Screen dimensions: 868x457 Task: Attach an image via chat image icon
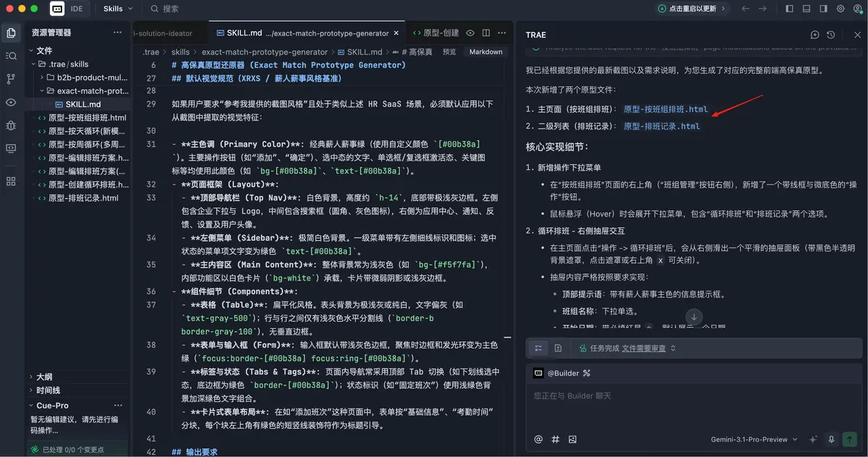573,439
